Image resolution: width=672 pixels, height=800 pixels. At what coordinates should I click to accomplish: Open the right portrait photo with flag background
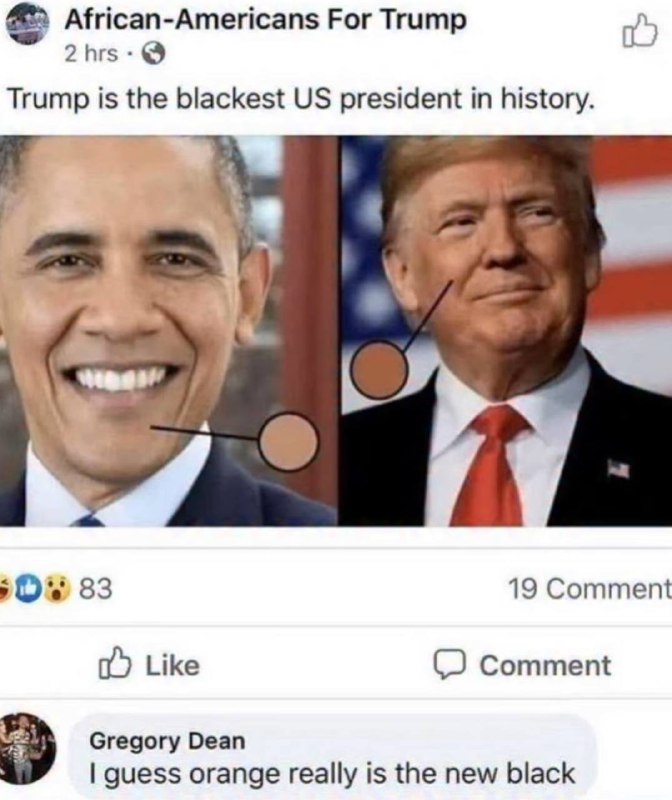pos(505,331)
